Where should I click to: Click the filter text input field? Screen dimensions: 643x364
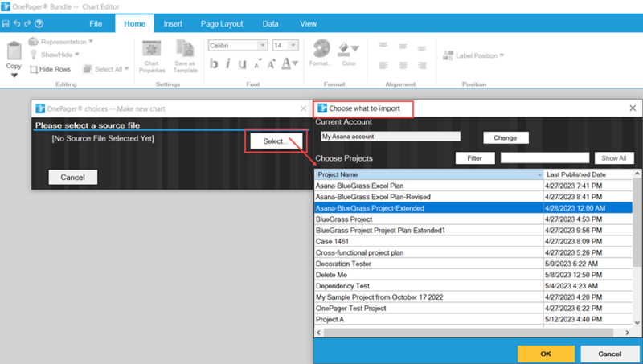545,157
